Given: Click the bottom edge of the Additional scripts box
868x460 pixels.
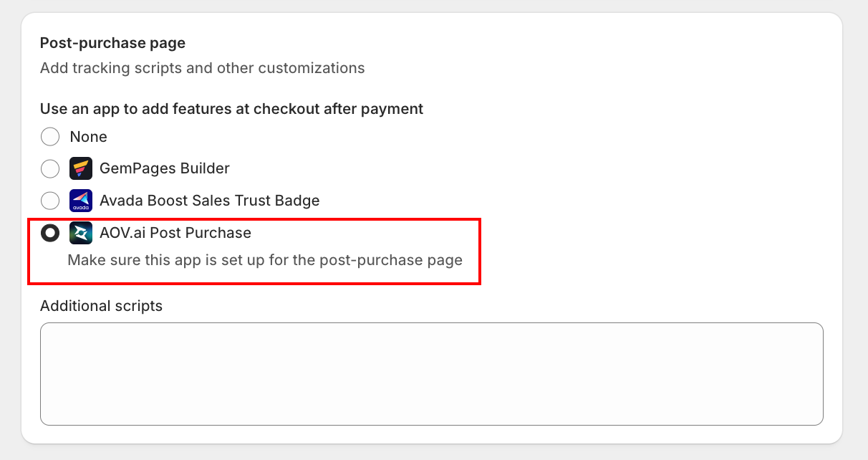Looking at the screenshot, I should [x=432, y=425].
